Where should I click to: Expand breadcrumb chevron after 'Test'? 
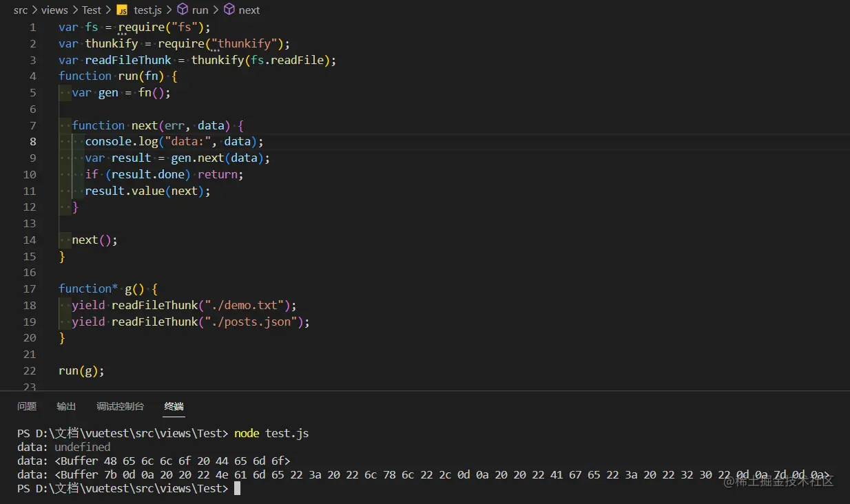pos(108,10)
